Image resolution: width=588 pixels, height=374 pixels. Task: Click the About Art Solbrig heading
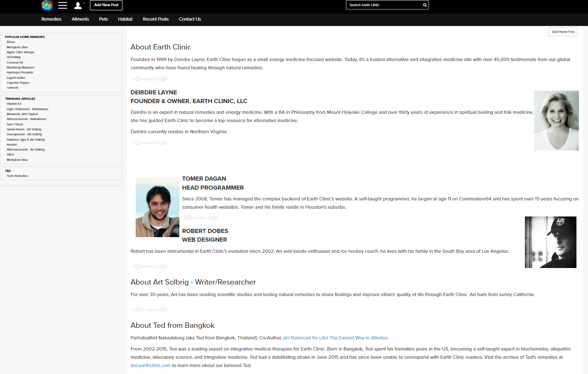point(193,282)
